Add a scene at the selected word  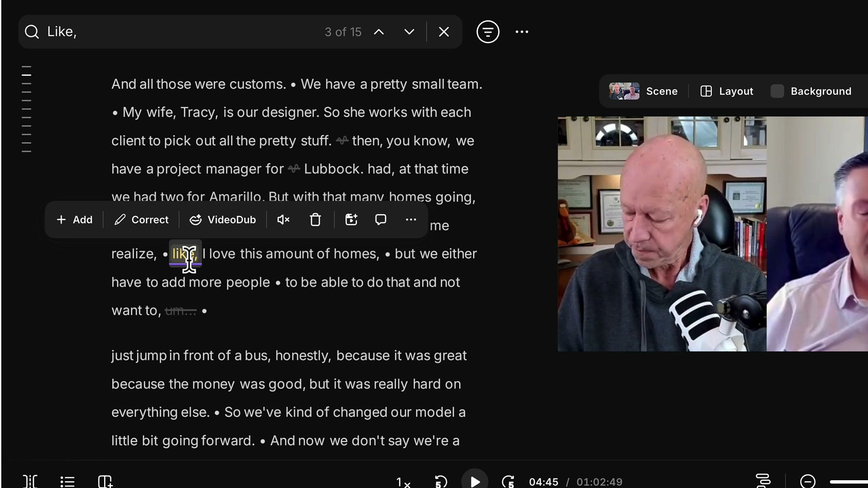[351, 219]
